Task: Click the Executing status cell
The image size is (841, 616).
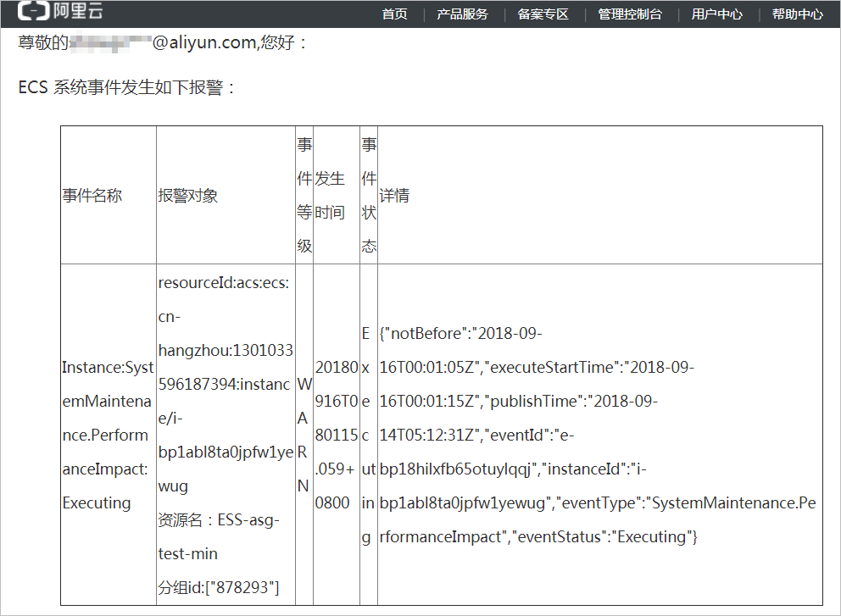Action: point(368,435)
